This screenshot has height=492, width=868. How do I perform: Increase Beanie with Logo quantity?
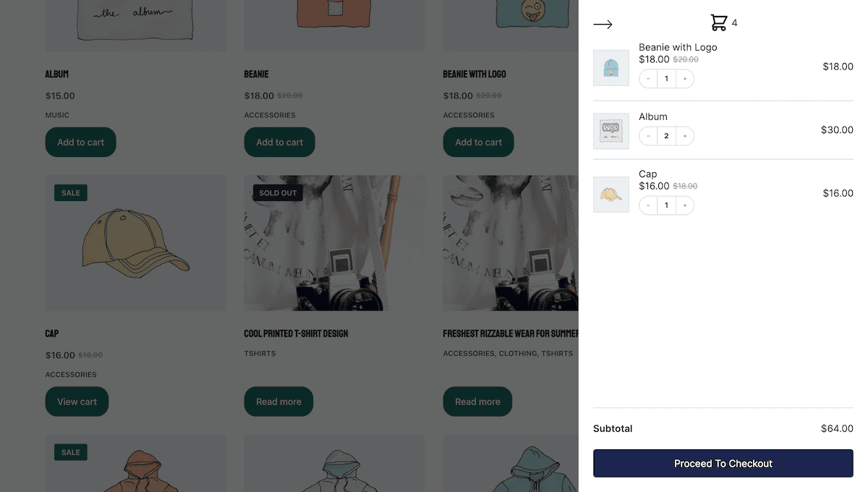[x=685, y=78]
